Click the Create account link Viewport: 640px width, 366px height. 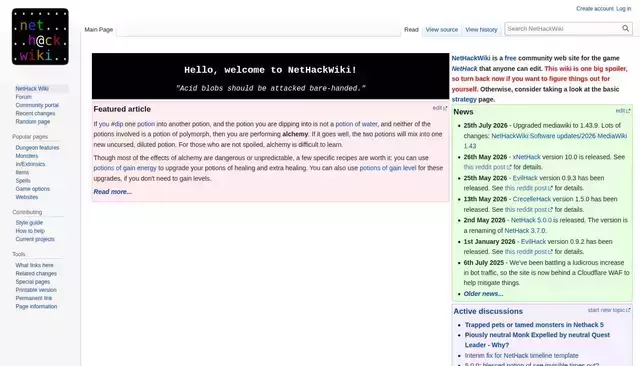(595, 9)
